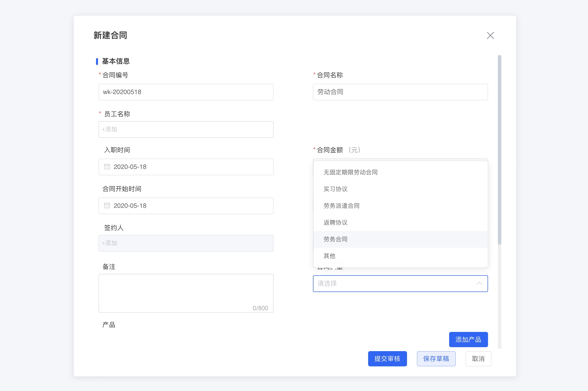This screenshot has width=588, height=391.
Task: Choose the highlighted 劳务合同 option
Action: (x=335, y=239)
